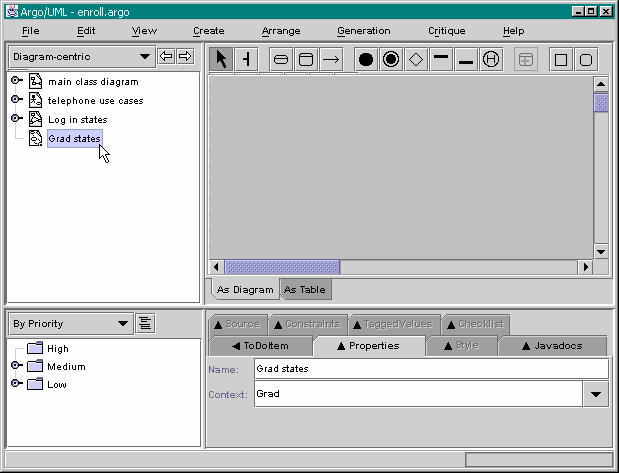Open the Properties tab

pyautogui.click(x=368, y=346)
